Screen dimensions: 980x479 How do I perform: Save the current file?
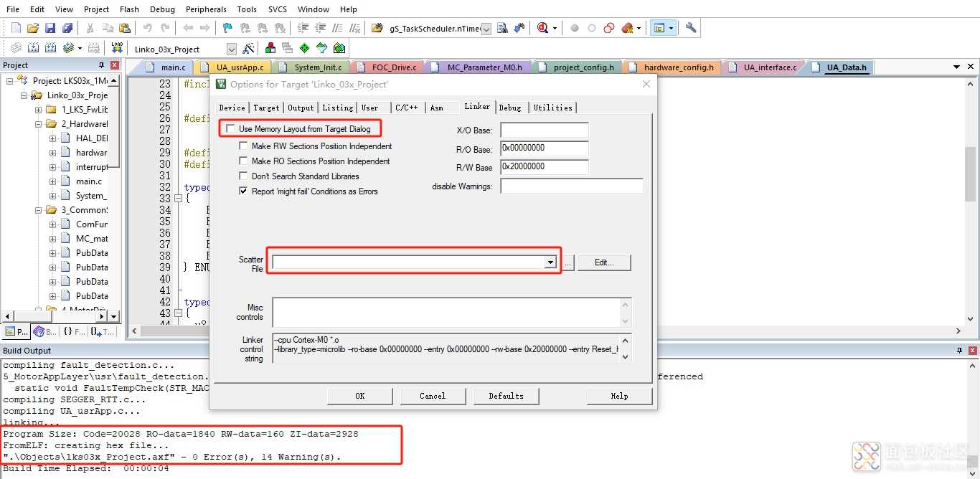click(x=50, y=28)
